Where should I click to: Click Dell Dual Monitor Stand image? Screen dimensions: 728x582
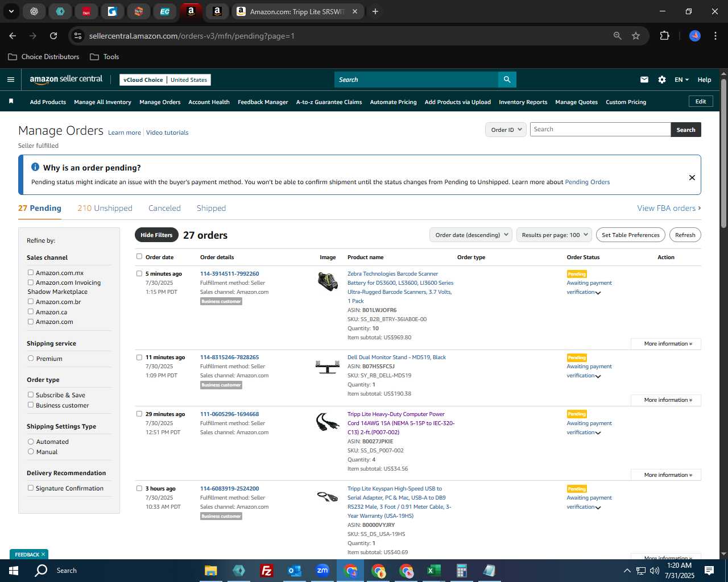point(328,367)
